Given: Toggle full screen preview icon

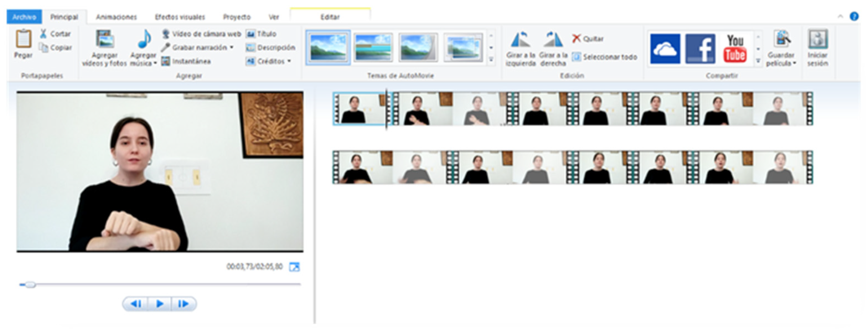Looking at the screenshot, I should pyautogui.click(x=294, y=267).
